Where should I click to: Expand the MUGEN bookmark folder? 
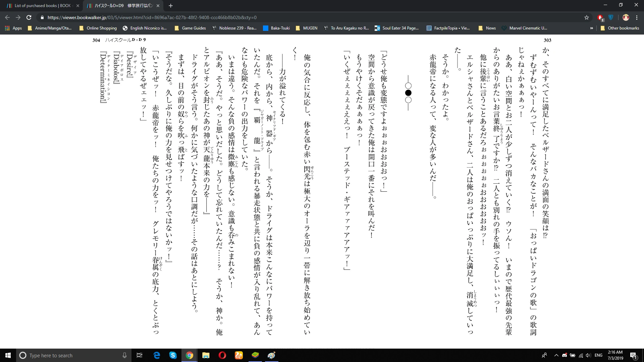coord(306,28)
